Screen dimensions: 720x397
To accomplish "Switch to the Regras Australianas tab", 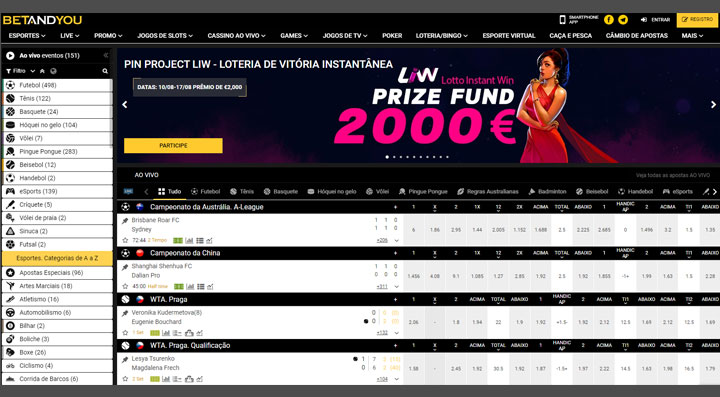I will [x=488, y=192].
